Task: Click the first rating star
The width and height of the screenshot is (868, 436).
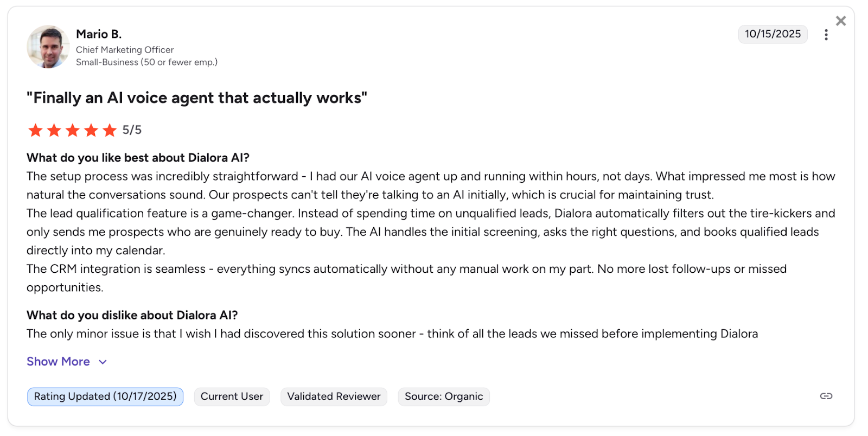Action: tap(35, 130)
